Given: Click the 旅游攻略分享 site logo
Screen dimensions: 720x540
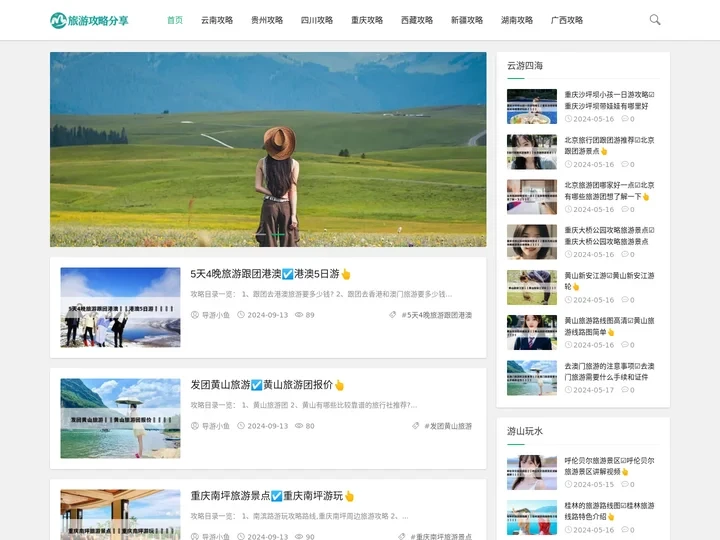Looking at the screenshot, I should pyautogui.click(x=89, y=20).
